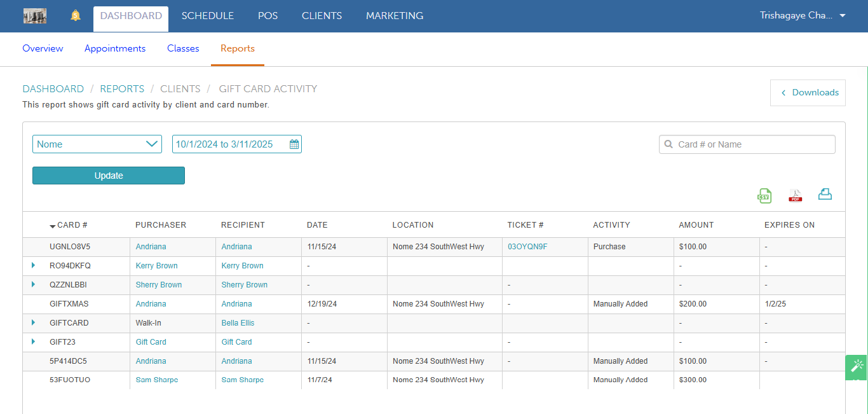
Task: Open ticket 03OYQN9F link
Action: 527,247
